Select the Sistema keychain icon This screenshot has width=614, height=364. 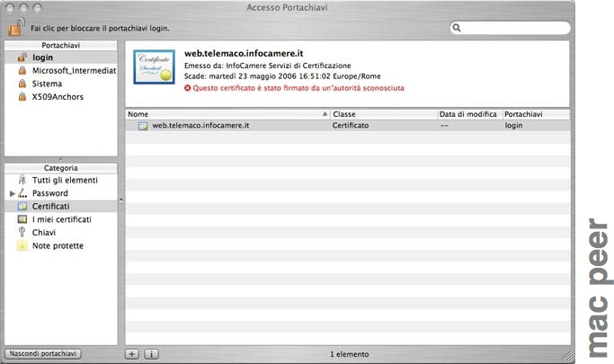22,84
